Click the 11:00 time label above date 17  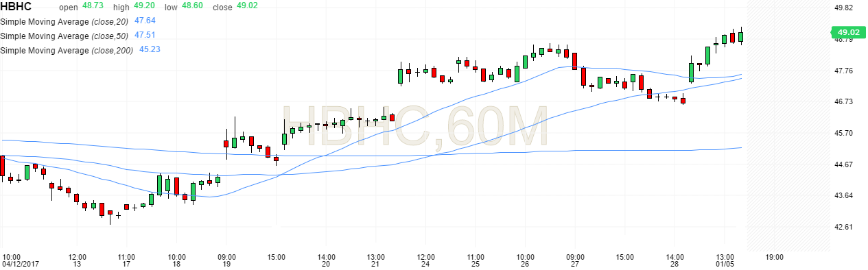[126, 256]
